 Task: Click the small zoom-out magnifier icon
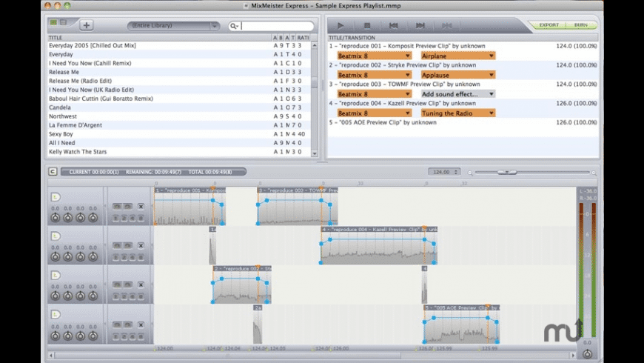point(470,173)
